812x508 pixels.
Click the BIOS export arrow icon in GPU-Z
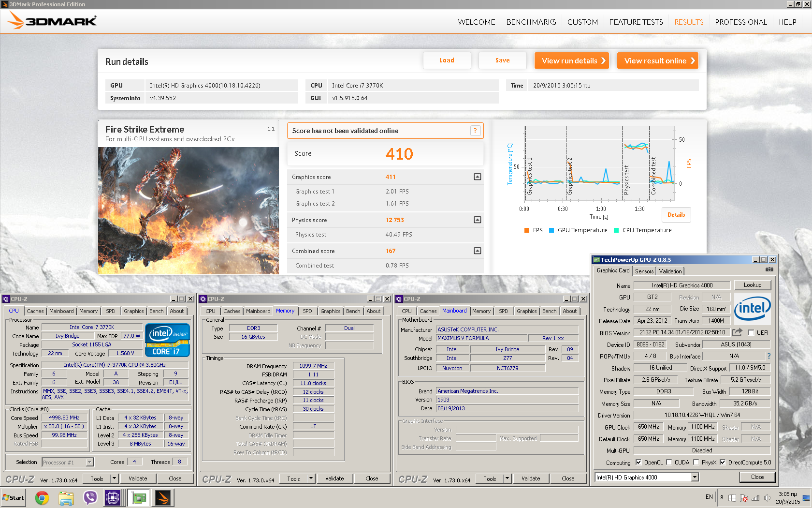(737, 332)
